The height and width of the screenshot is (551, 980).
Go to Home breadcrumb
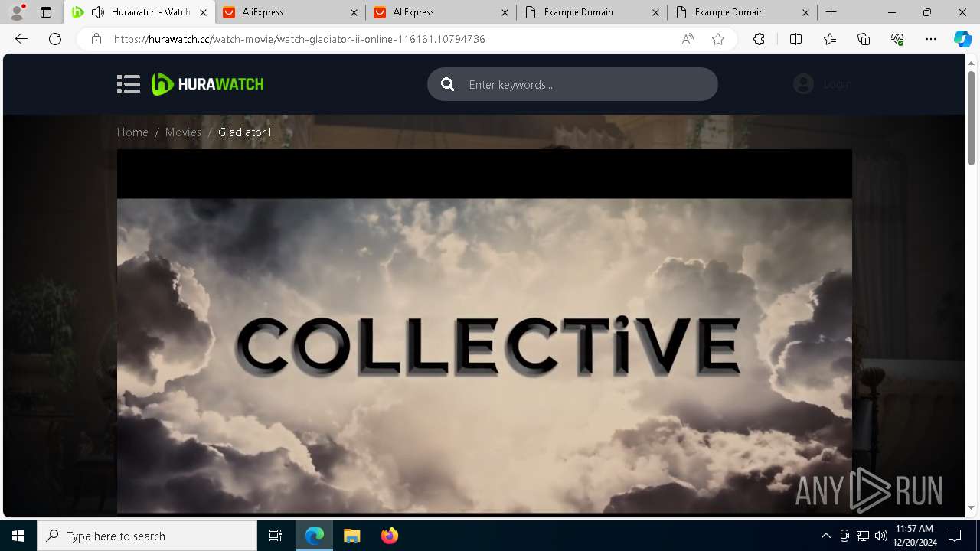point(132,132)
